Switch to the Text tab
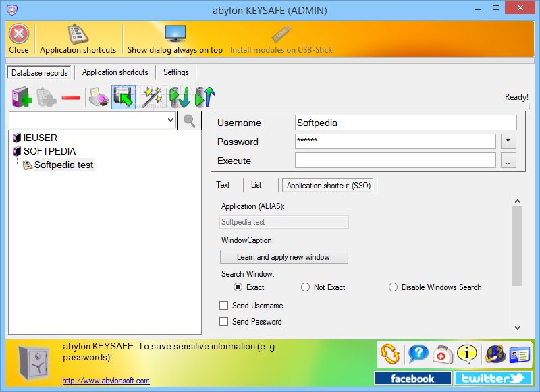The image size is (540, 392). (x=223, y=185)
